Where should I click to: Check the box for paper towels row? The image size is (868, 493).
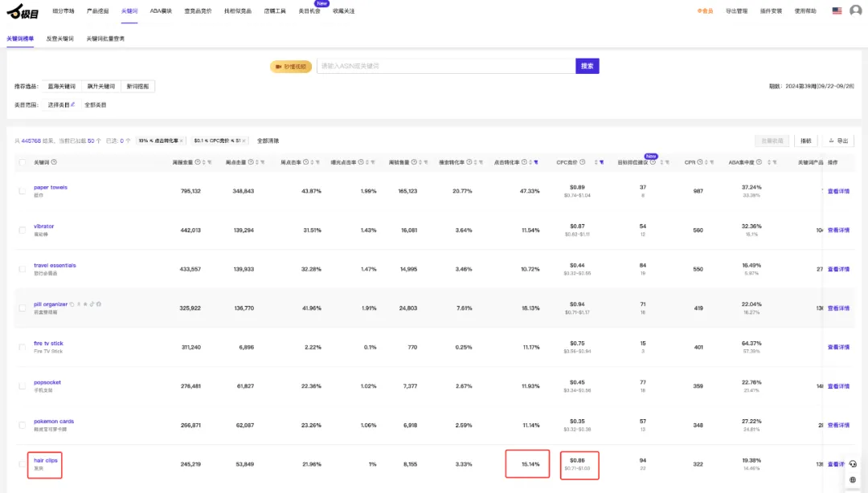(23, 191)
